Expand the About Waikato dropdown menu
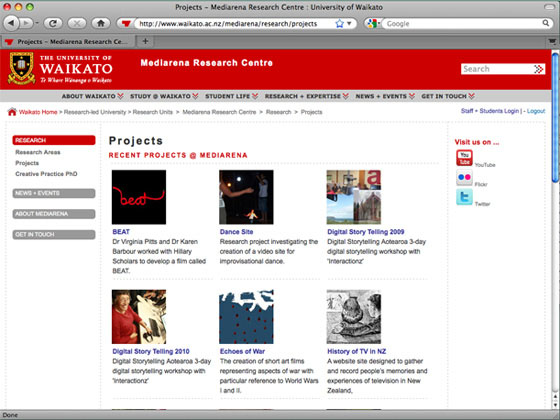This screenshot has width=560, height=420. 92,96
